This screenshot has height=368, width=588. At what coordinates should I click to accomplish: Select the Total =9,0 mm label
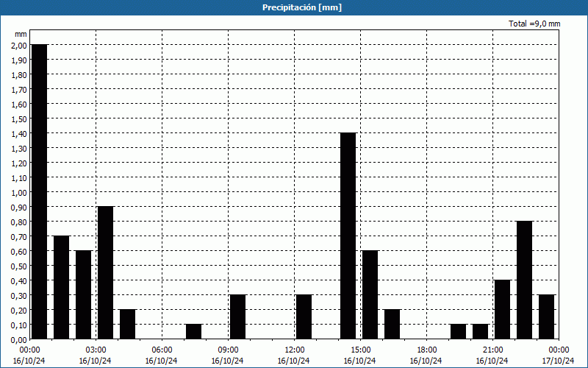[534, 24]
